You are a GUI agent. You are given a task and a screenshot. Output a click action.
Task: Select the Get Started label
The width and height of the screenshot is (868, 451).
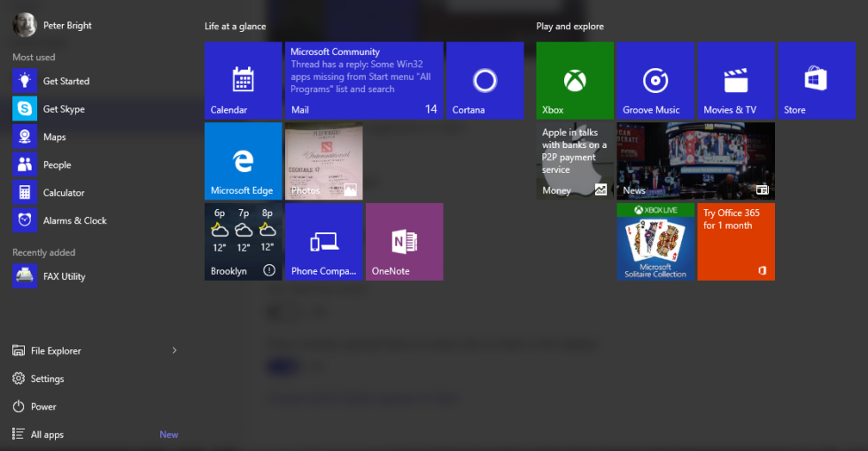point(66,81)
